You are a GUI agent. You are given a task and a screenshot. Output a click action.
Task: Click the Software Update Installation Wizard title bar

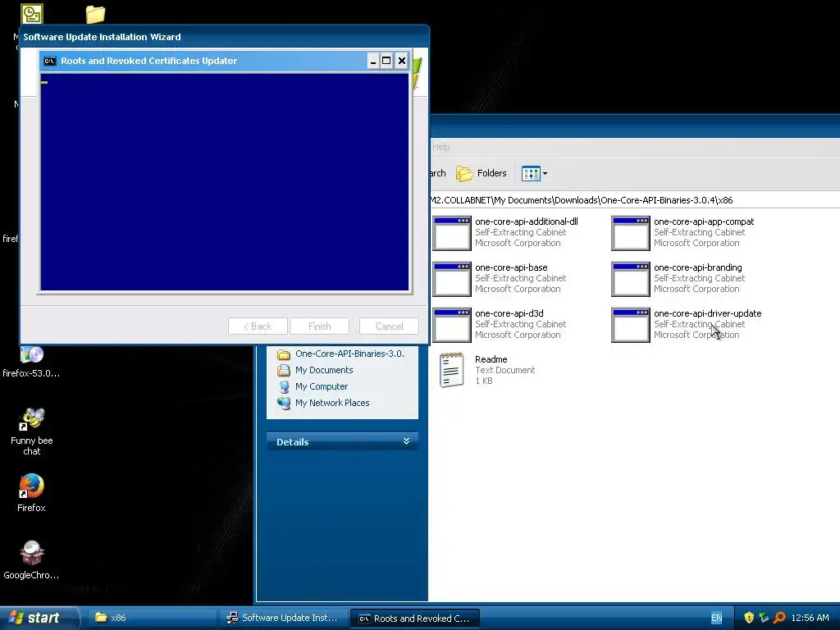tap(225, 36)
